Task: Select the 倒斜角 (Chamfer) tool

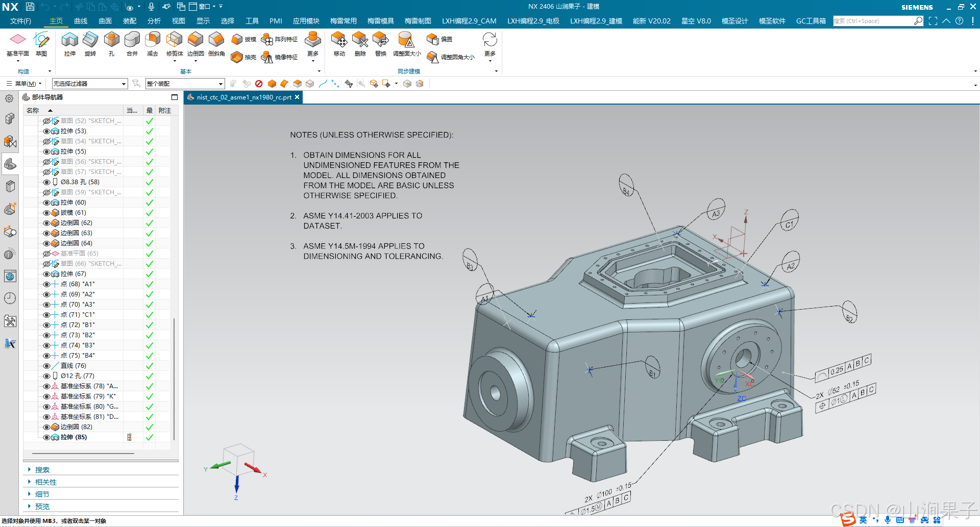Action: pos(216,43)
